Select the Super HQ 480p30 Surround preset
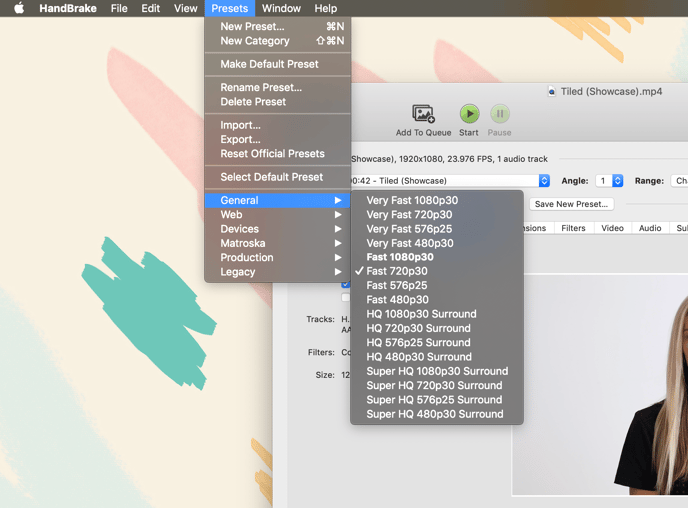The width and height of the screenshot is (688, 508). tap(437, 414)
